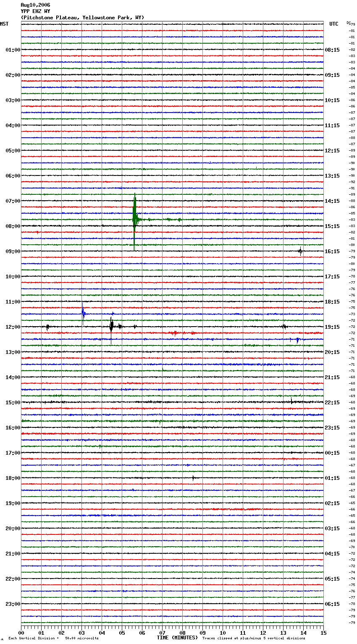Click the blue spike event above the 12:00 trace

pyautogui.click(x=83, y=313)
